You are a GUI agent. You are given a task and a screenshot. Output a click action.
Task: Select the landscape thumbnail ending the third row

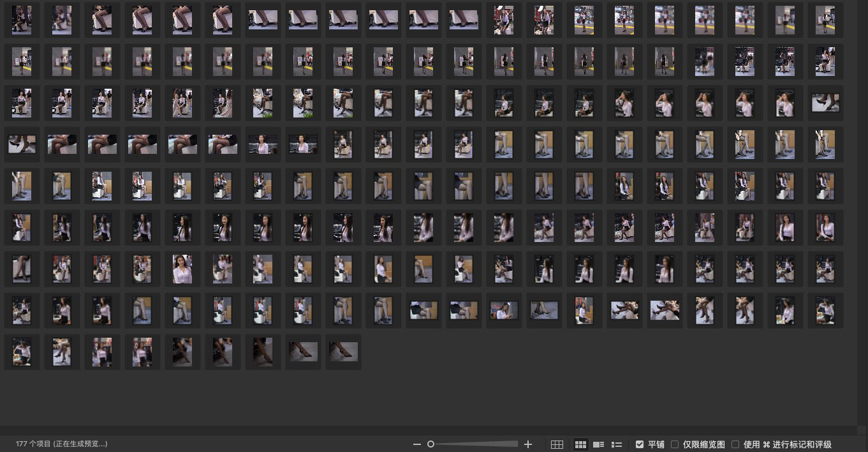tap(825, 103)
